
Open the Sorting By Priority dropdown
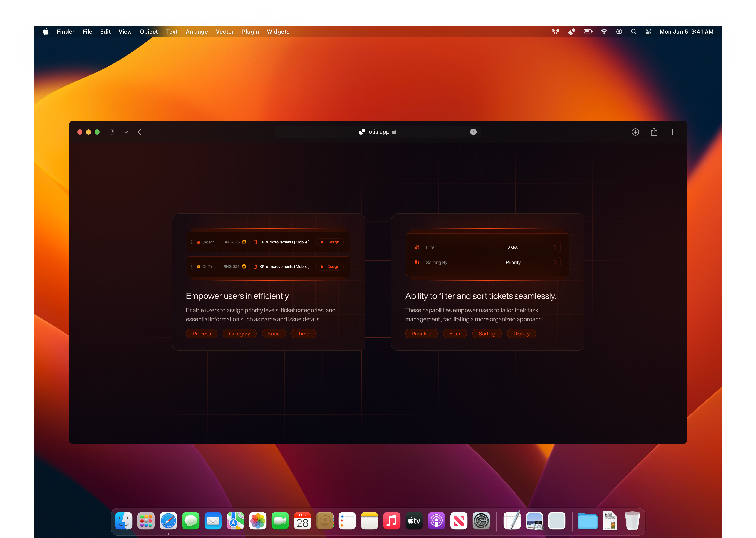point(530,262)
